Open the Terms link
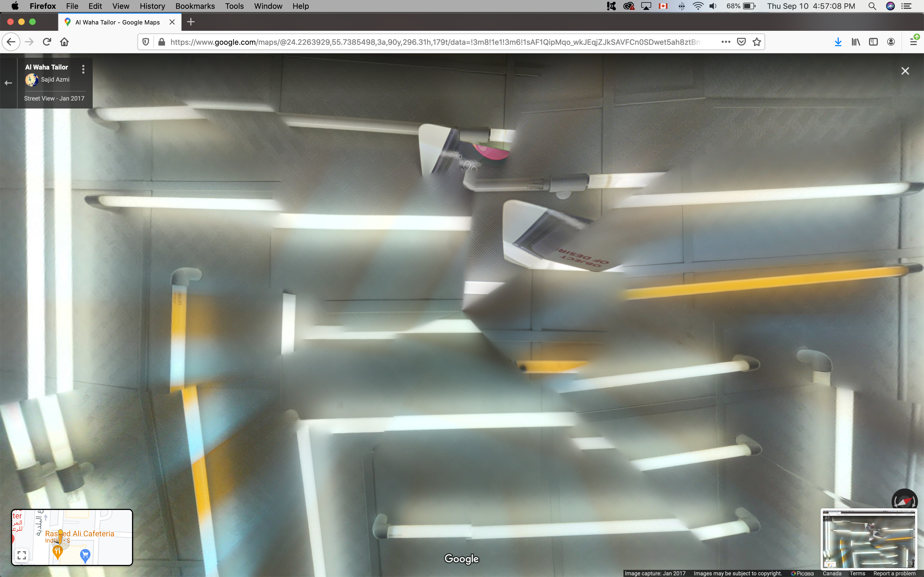 tap(857, 573)
